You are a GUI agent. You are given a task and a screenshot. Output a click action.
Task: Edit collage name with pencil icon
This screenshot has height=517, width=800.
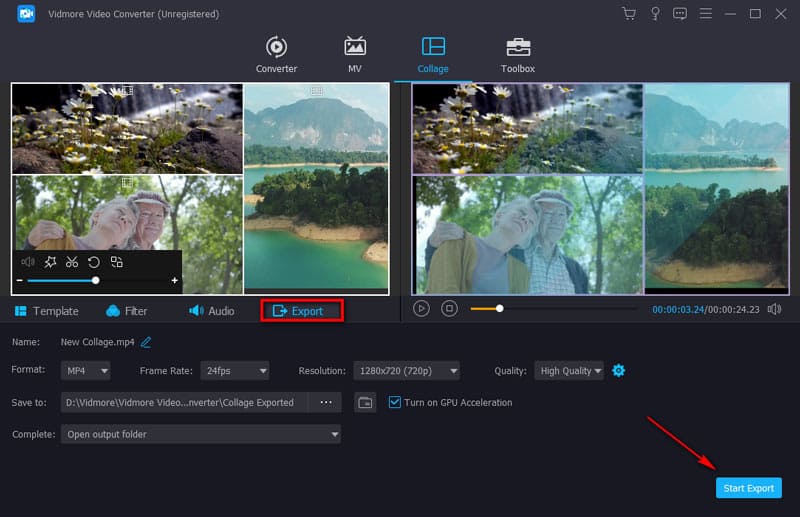click(x=146, y=342)
